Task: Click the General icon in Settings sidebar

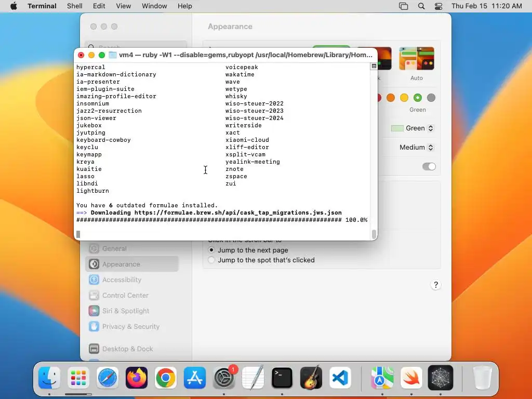Action: pos(94,248)
